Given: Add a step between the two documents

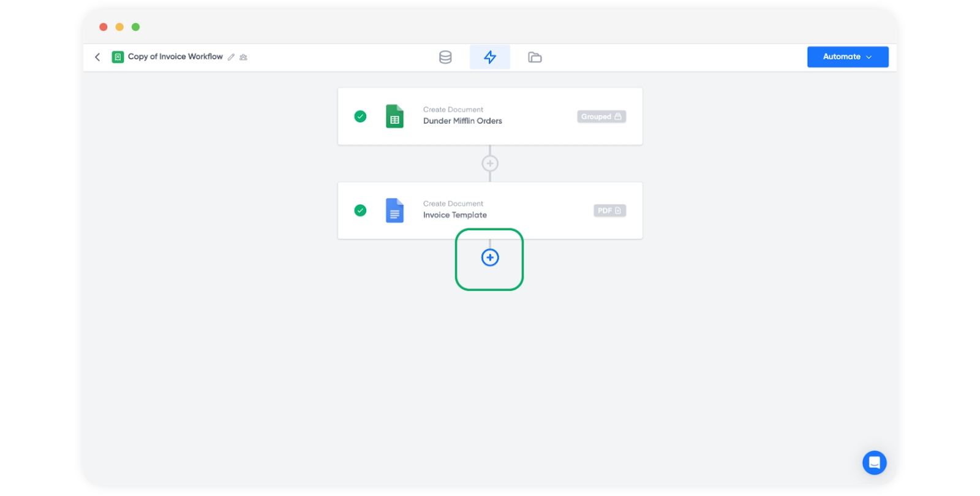Looking at the screenshot, I should 490,163.
